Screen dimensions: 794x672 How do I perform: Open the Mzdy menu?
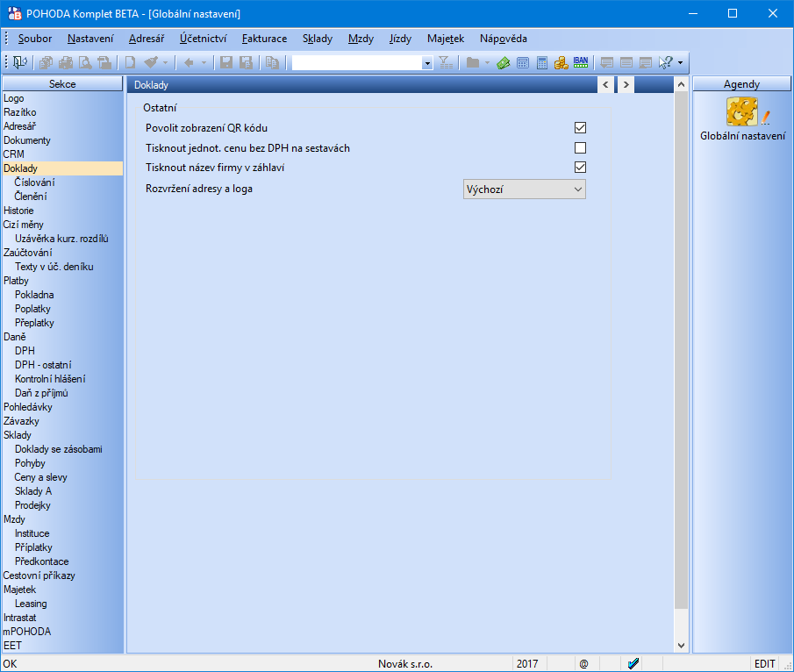(x=361, y=39)
